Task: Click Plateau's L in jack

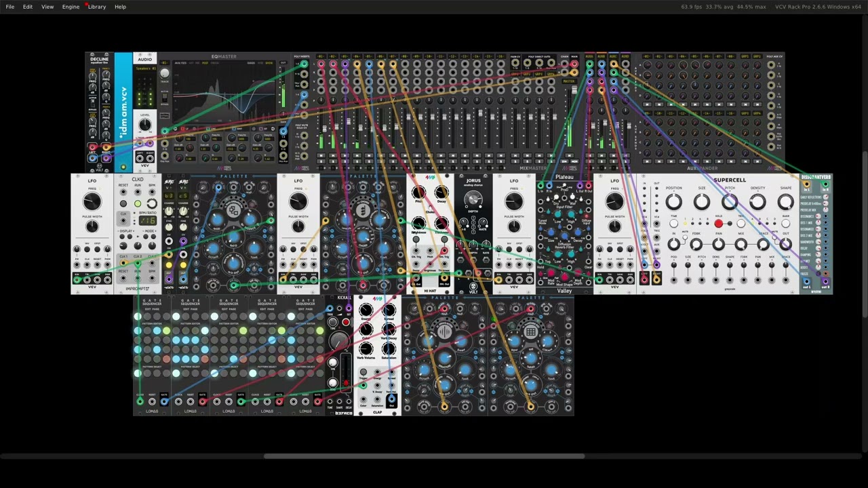Action: [x=541, y=185]
